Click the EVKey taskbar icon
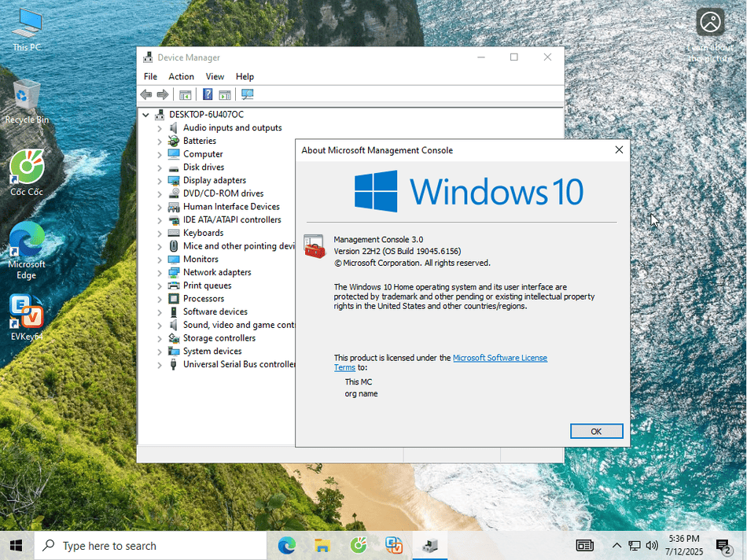The image size is (747, 560). tap(394, 545)
